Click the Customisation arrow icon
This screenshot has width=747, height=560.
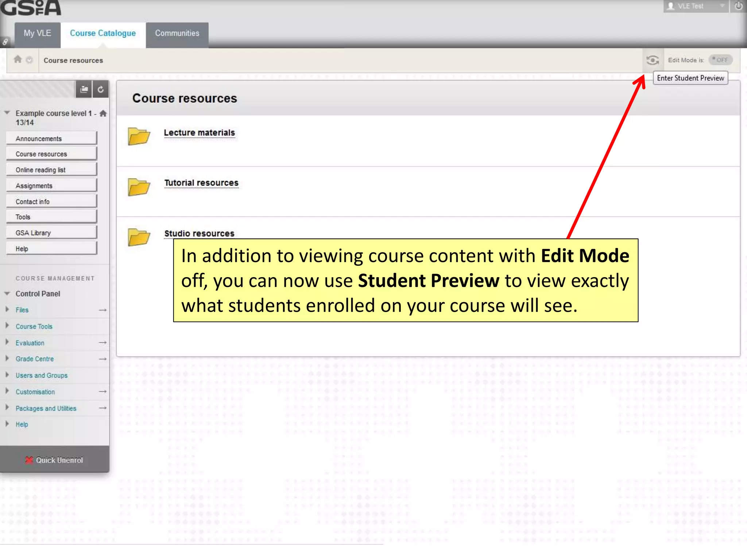pos(102,392)
